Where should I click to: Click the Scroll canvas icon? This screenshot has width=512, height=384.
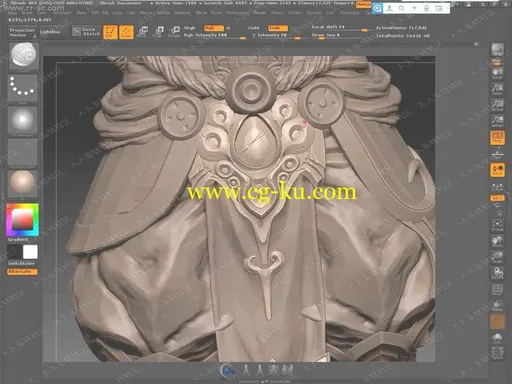tap(497, 73)
